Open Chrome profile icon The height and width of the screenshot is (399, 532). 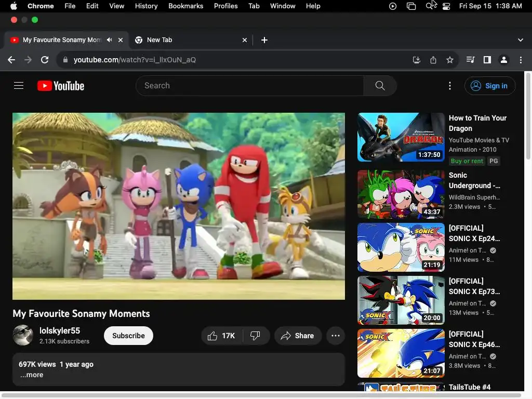pyautogui.click(x=504, y=60)
